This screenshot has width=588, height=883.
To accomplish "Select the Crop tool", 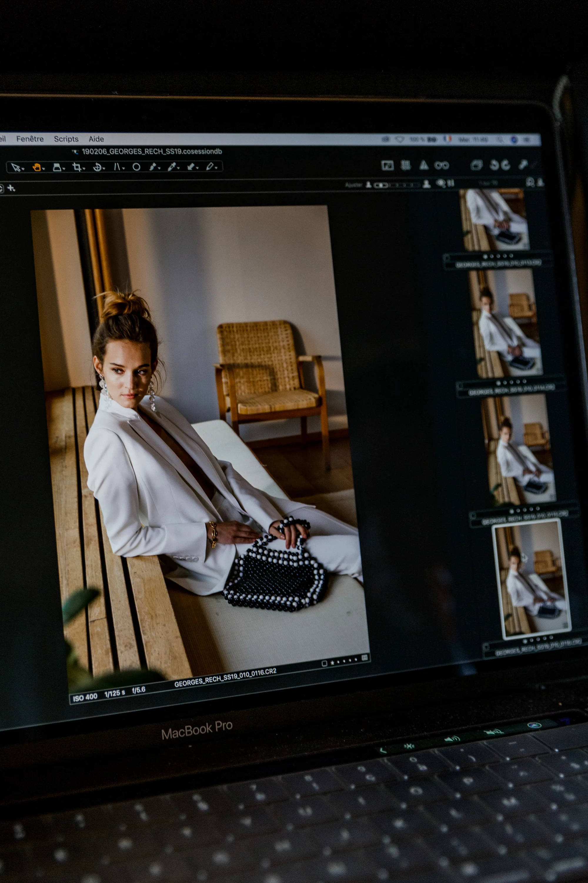I will point(77,167).
